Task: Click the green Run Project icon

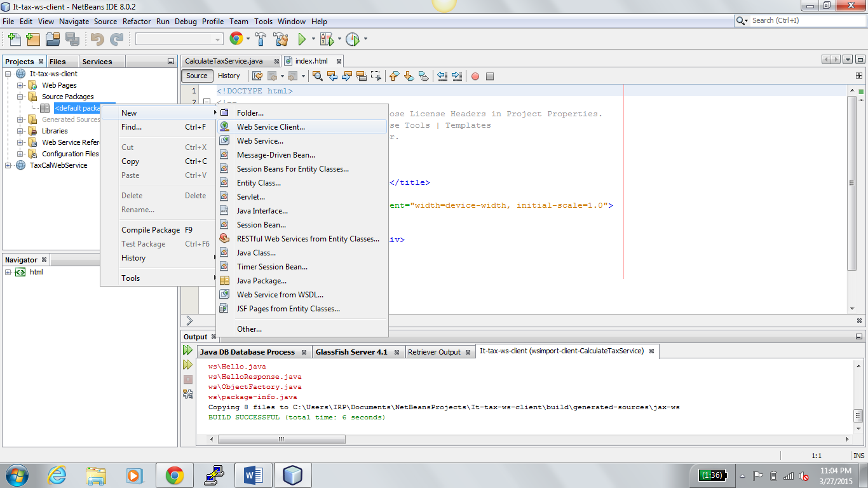Action: pos(302,39)
